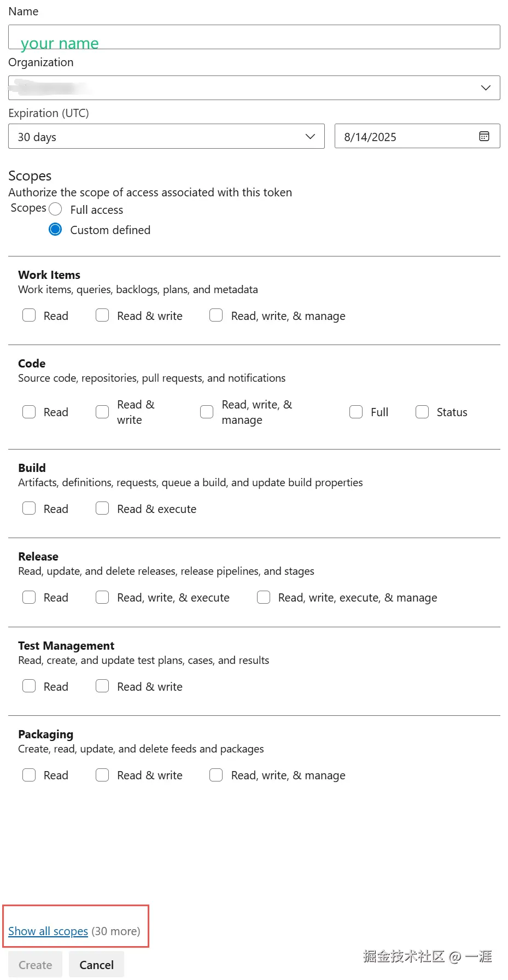Enable the Code Status checkbox
This screenshot has height=980, width=508.
[422, 412]
